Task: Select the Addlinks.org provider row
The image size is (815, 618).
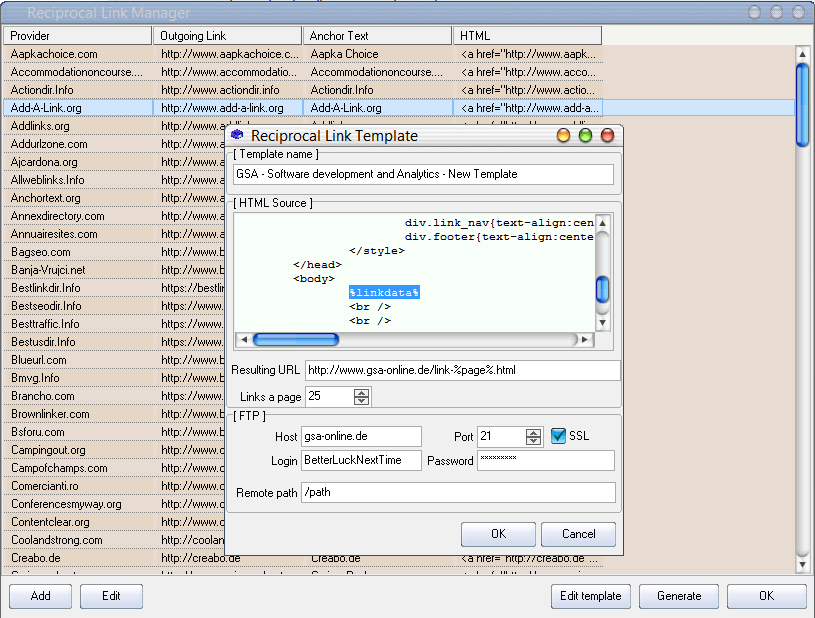Action: 78,126
